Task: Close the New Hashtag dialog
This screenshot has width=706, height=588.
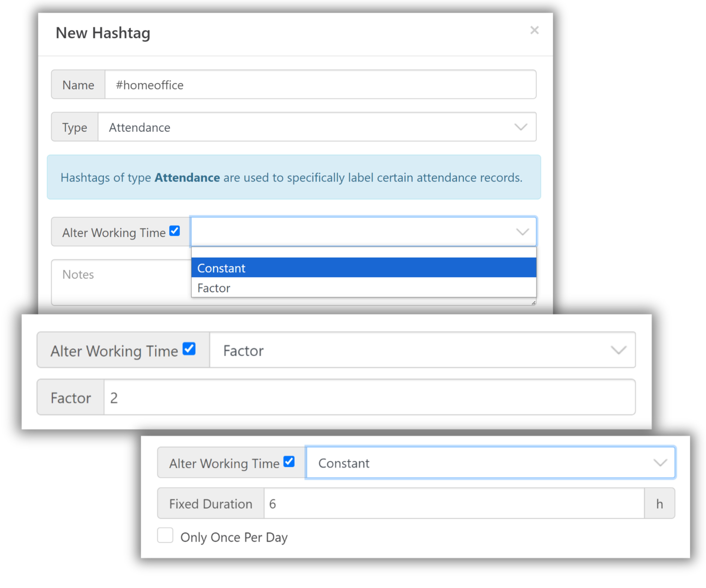Action: (x=534, y=30)
